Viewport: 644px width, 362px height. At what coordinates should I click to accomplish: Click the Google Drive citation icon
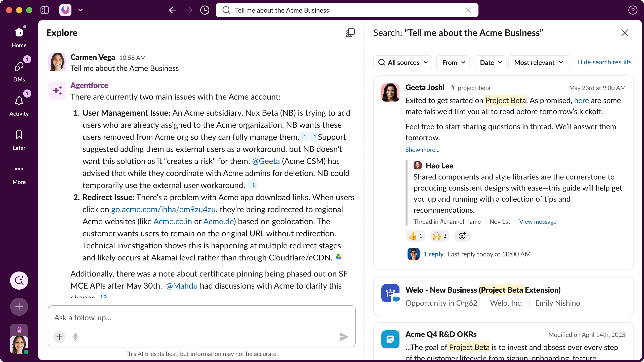[339, 257]
